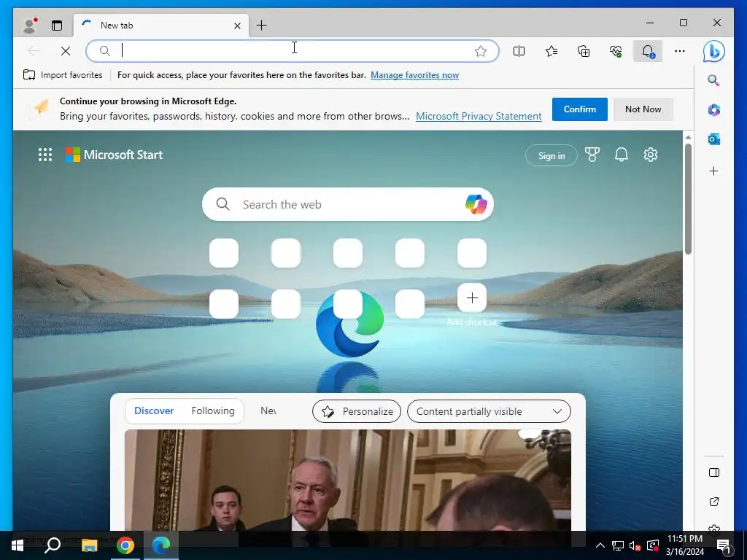Open Outlook in the sidebar
Image resolution: width=747 pixels, height=560 pixels.
(x=713, y=139)
